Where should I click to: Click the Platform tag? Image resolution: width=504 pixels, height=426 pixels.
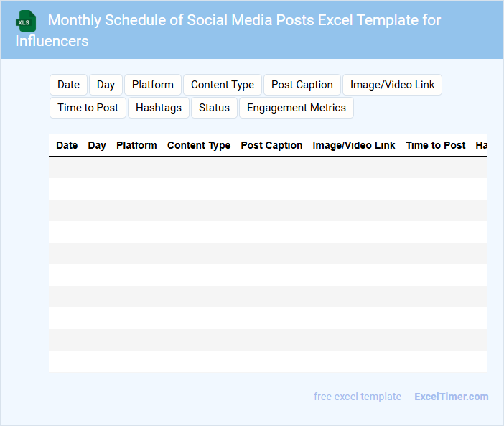click(x=152, y=85)
